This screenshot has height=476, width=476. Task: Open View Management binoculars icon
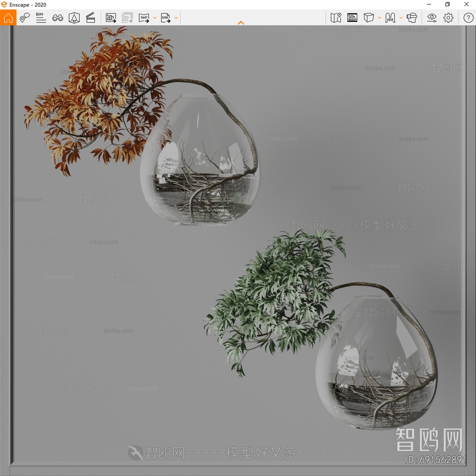(x=57, y=18)
